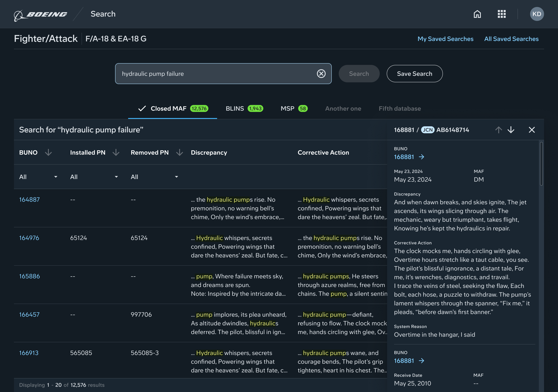Go to the home page icon

(x=477, y=14)
